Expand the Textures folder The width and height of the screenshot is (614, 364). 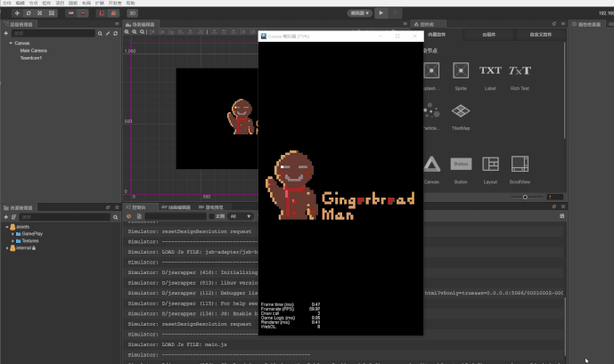[13, 241]
